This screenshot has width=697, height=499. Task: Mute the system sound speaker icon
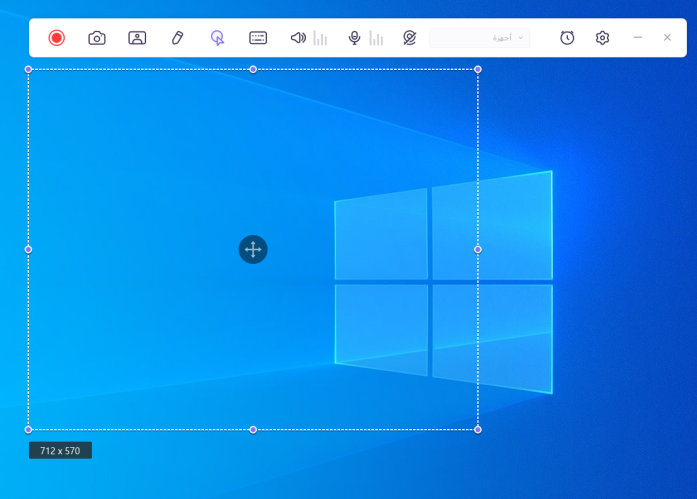(x=298, y=38)
